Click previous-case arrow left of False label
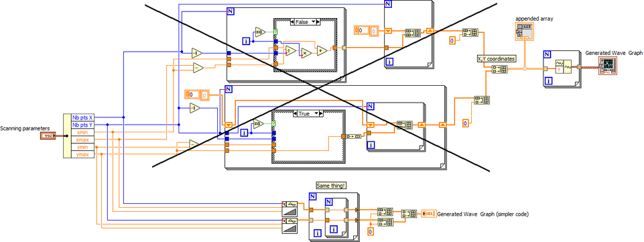The width and height of the screenshot is (644, 242). (x=292, y=22)
